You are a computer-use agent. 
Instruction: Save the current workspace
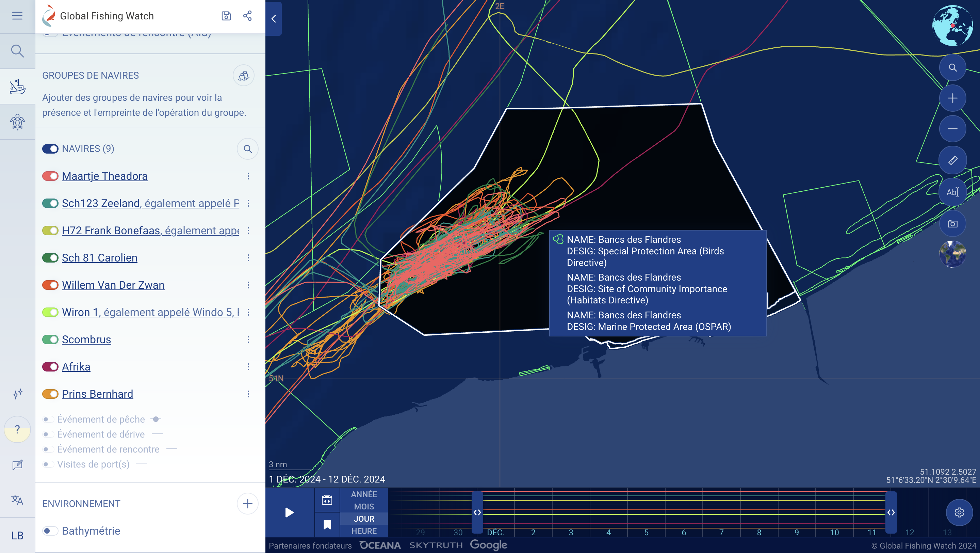click(226, 16)
